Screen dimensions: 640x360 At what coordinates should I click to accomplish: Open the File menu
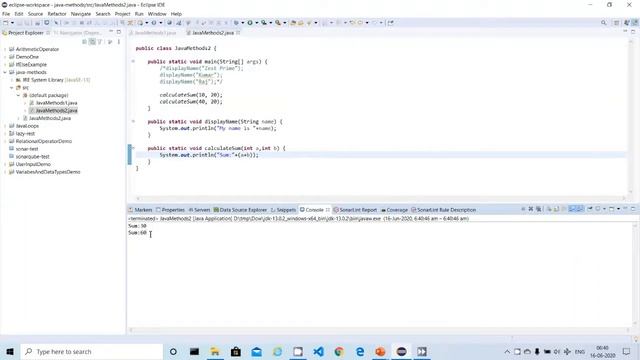click(x=6, y=14)
